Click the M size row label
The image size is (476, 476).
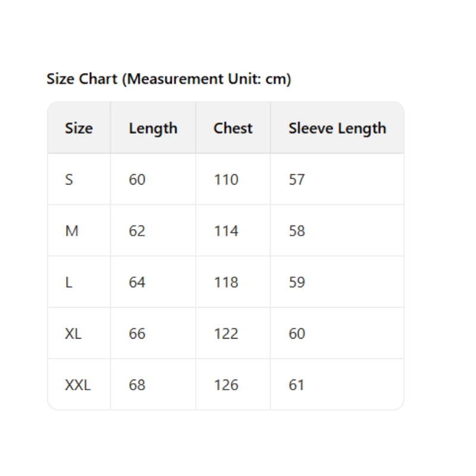click(x=71, y=231)
